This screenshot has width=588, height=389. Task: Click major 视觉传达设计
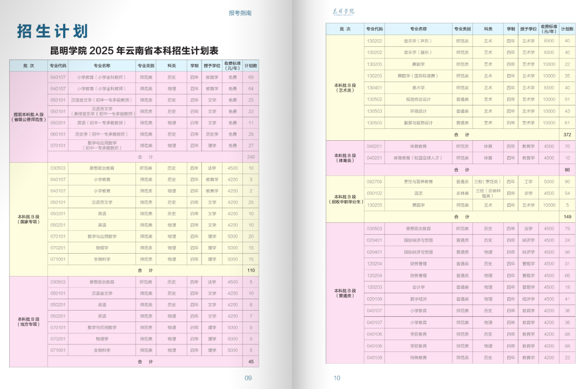[418, 99]
